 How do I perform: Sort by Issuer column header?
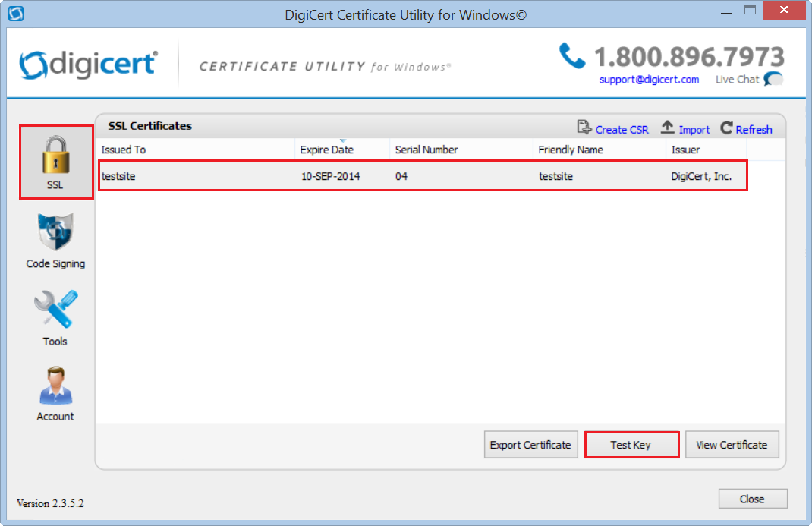tap(685, 150)
